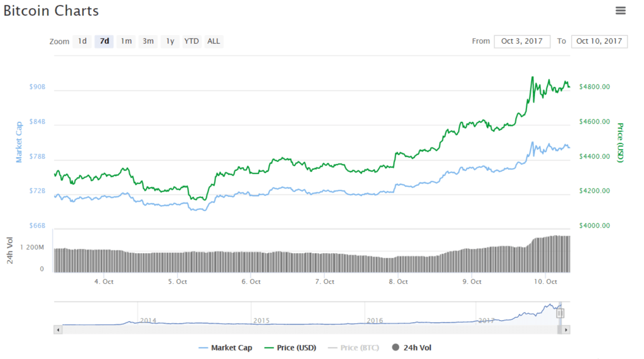Click the navigator range handle

point(560,313)
